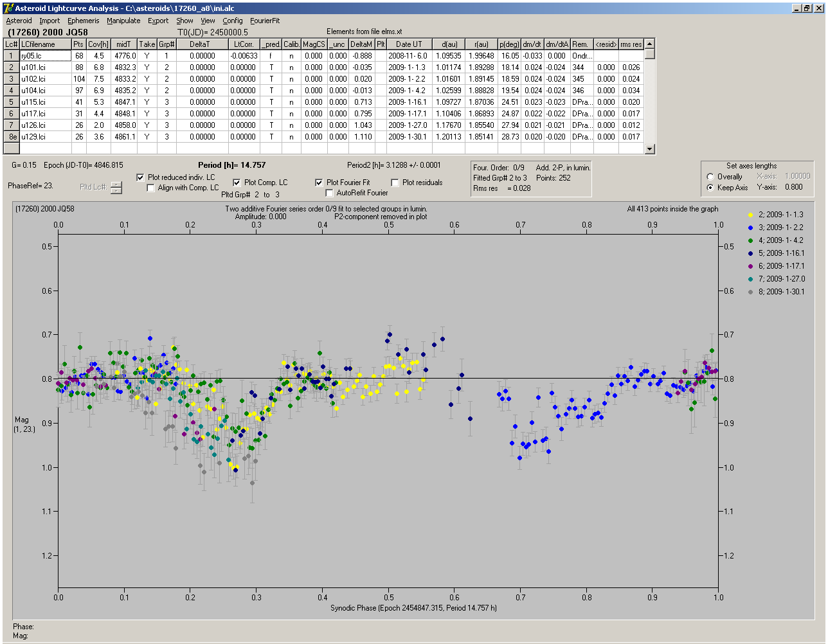Click the Cov[h] column header

point(98,44)
